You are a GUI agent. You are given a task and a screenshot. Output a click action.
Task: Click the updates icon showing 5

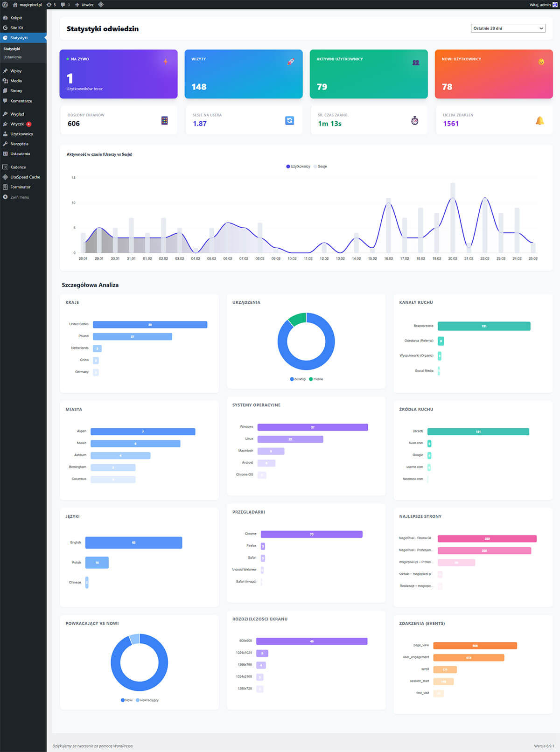51,5
